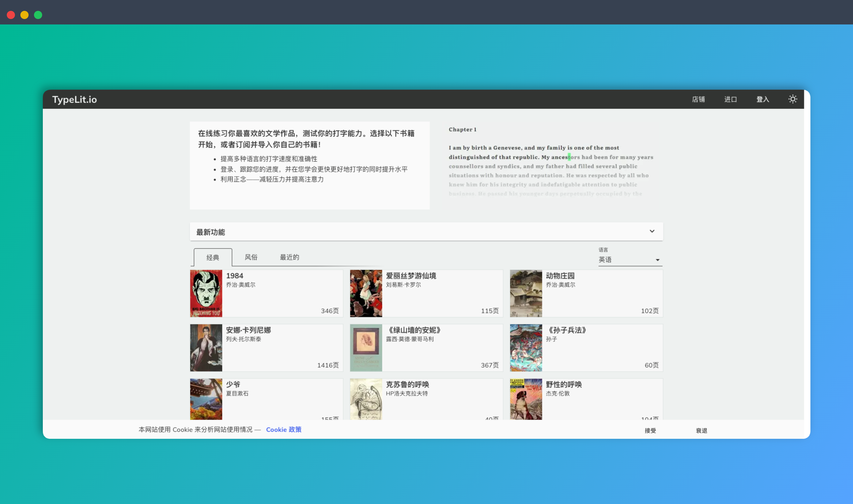Accept cookies with the 接受 button

point(650,430)
